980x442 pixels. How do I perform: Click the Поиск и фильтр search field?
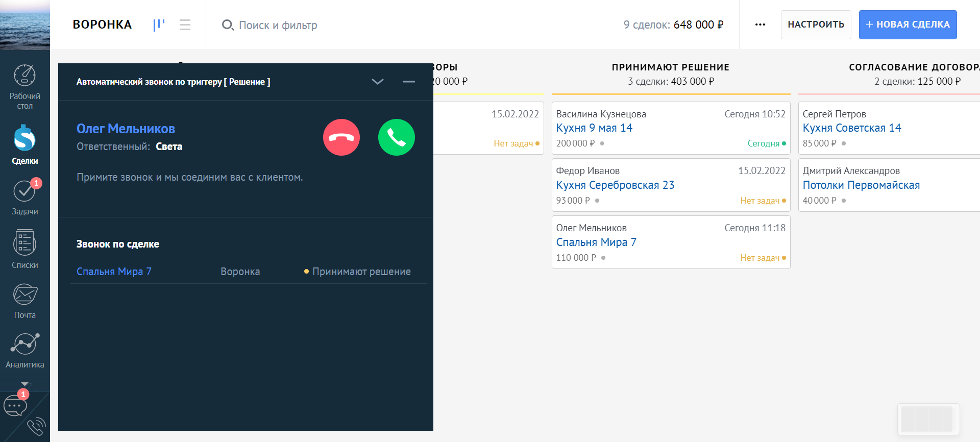[278, 25]
